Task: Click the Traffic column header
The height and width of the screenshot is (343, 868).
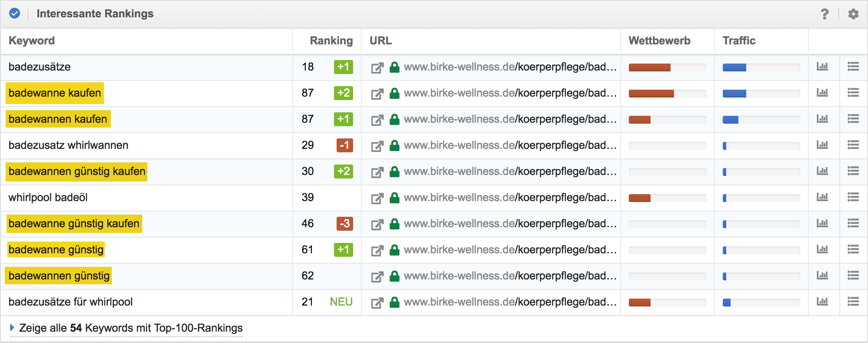Action: [738, 41]
